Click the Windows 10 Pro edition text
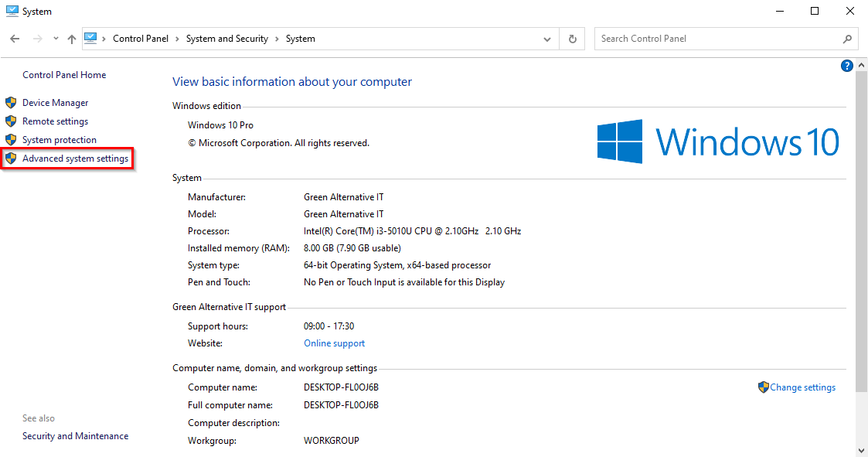The image size is (868, 457). (x=220, y=125)
